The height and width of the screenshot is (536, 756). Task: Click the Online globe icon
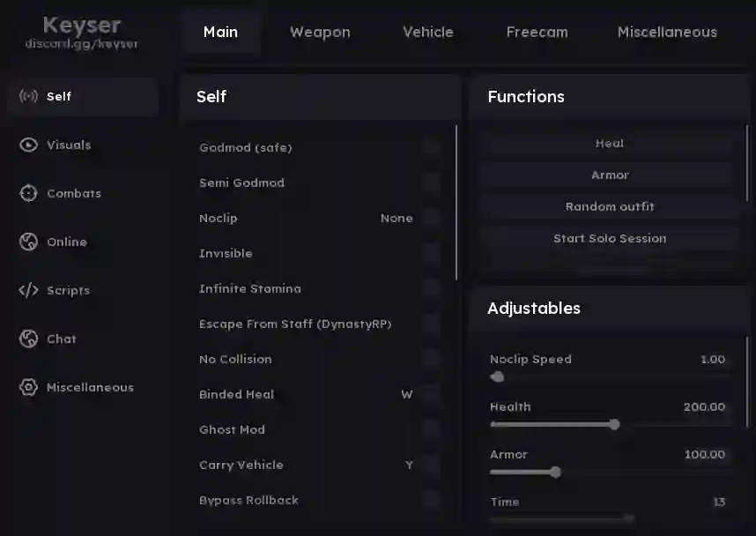point(28,242)
